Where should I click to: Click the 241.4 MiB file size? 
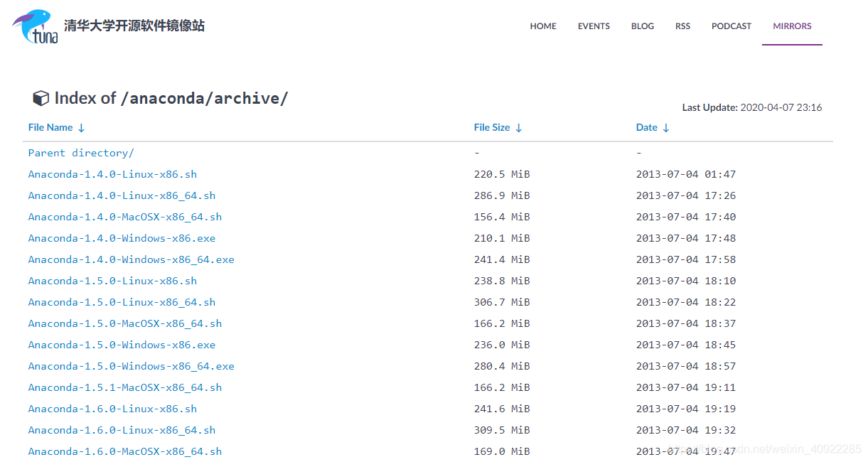click(x=502, y=259)
